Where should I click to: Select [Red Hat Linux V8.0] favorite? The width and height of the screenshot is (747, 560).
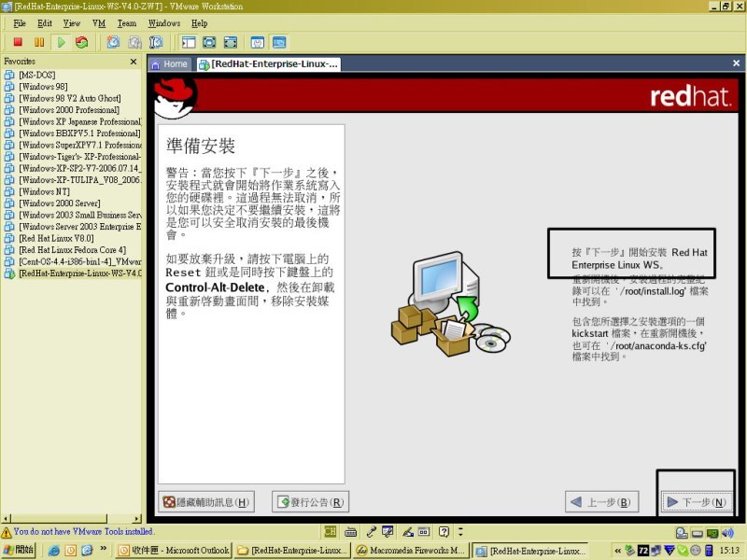tap(56, 238)
